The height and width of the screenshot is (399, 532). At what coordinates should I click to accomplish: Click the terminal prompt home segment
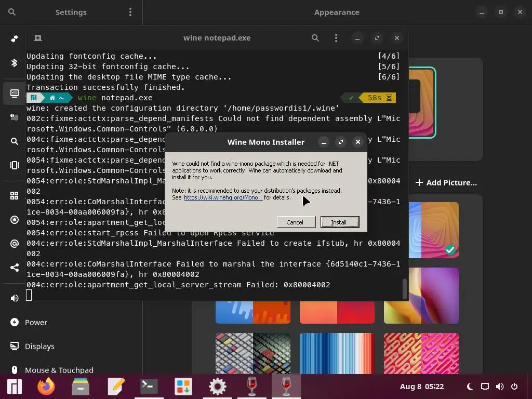point(57,98)
